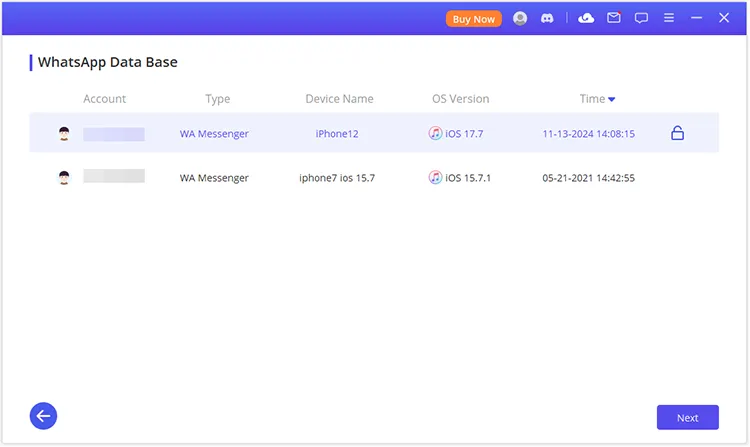Click the blurred account name in iphone7 row

coord(114,176)
